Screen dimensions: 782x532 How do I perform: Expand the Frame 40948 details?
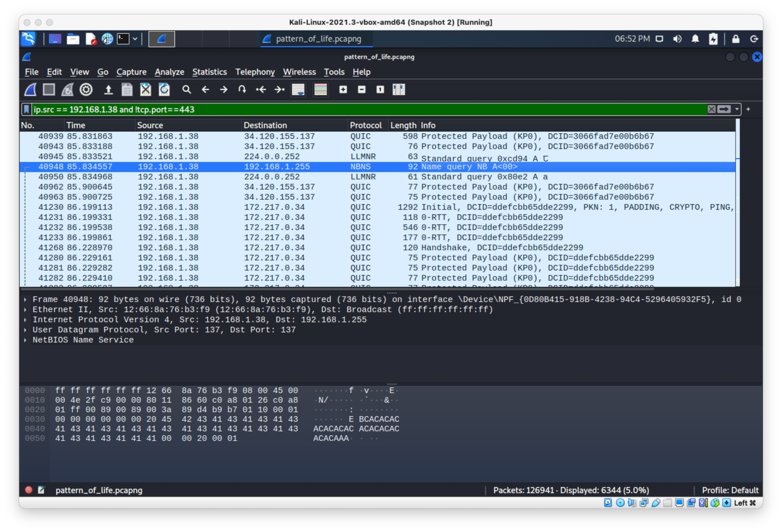pyautogui.click(x=25, y=299)
